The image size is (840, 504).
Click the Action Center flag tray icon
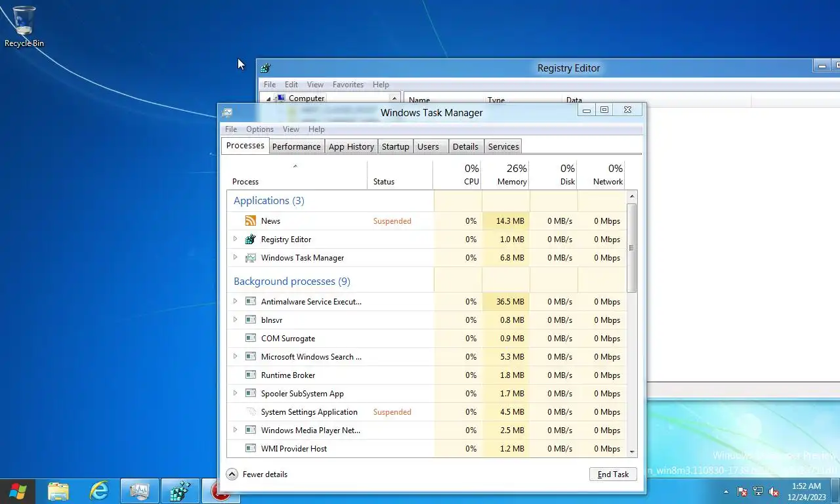tap(742, 492)
